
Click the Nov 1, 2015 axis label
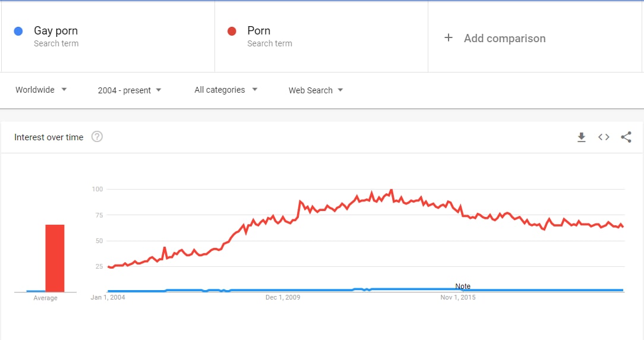(x=458, y=297)
